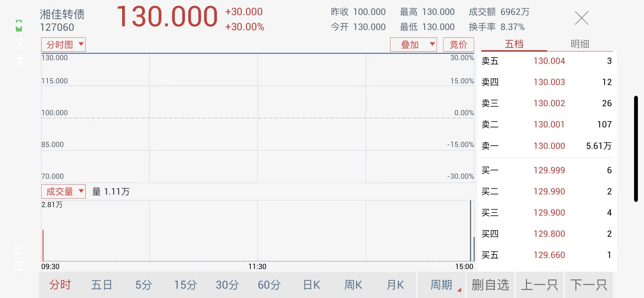Close the quote view with the X icon

click(581, 18)
